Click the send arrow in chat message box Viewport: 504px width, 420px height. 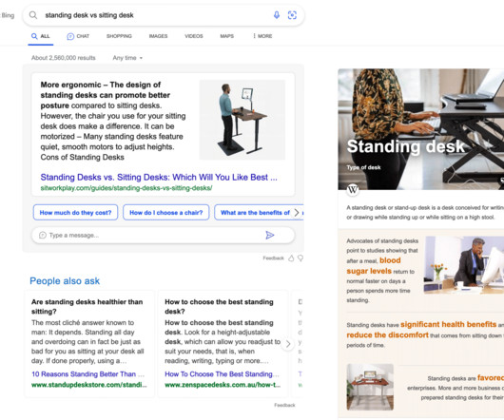(270, 236)
